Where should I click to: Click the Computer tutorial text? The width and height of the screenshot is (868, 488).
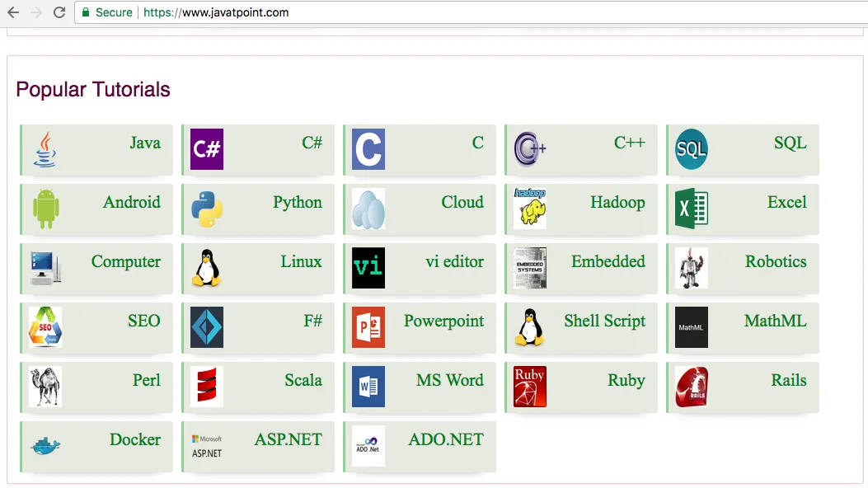125,261
